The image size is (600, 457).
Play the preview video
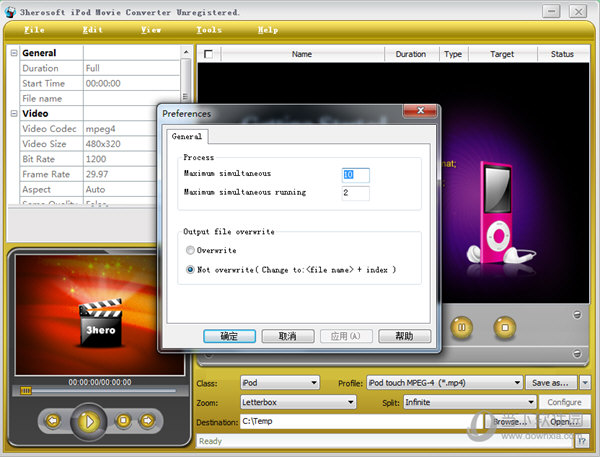click(x=88, y=421)
